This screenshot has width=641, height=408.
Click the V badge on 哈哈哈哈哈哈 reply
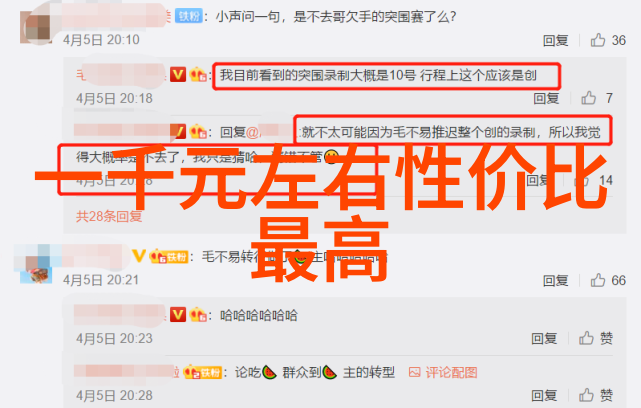[178, 315]
